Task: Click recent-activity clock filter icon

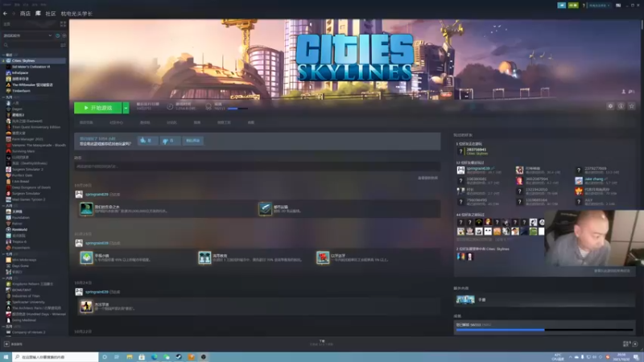Action: (x=57, y=35)
